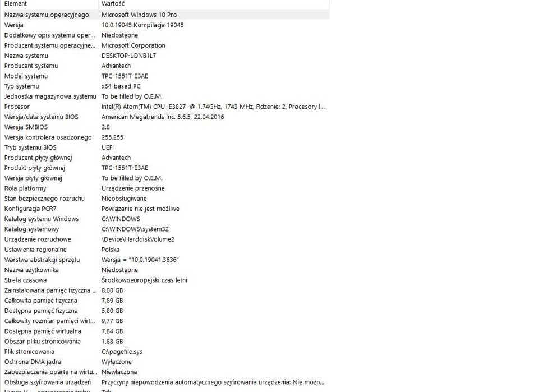Click the Element column header

pos(16,4)
